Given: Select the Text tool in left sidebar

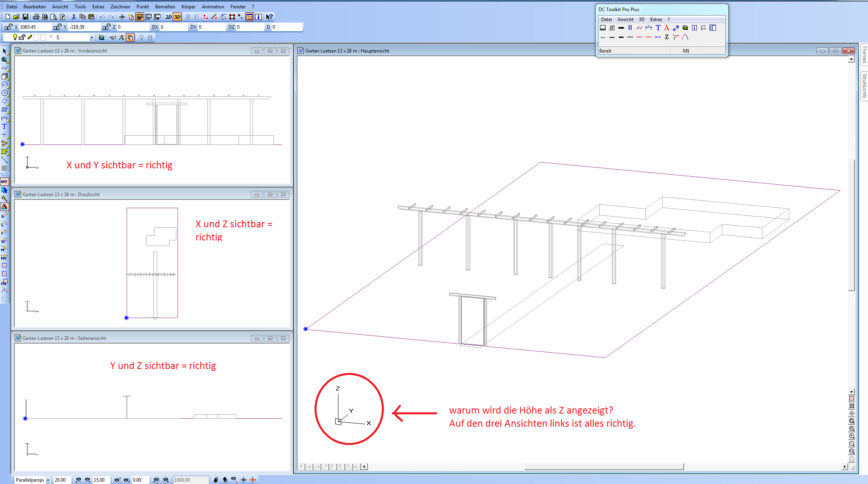Looking at the screenshot, I should pyautogui.click(x=4, y=127).
